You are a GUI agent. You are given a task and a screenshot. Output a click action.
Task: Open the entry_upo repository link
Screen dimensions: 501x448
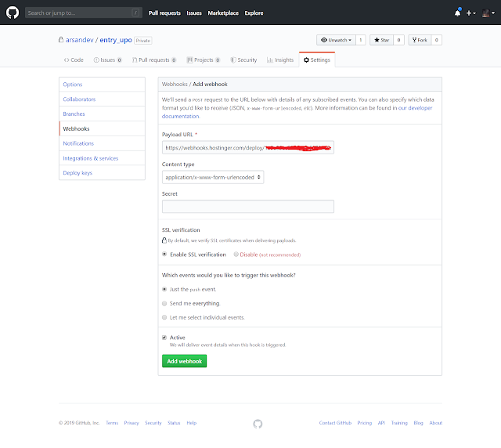pos(116,40)
